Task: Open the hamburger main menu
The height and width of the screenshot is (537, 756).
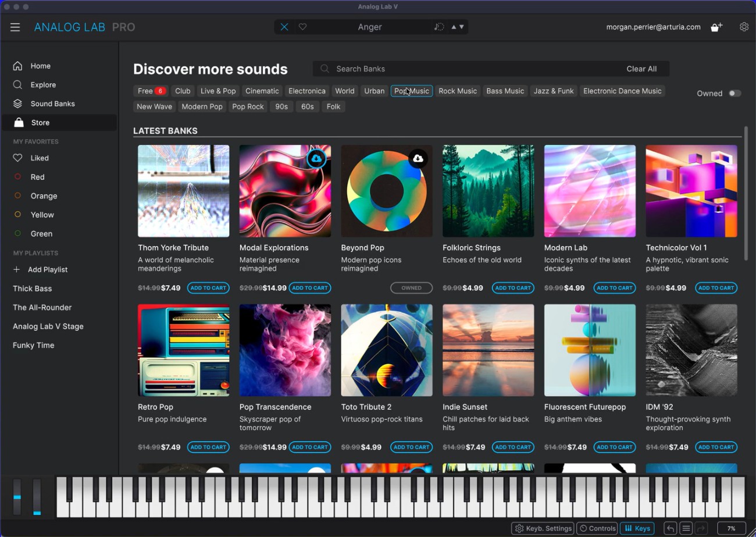Action: pyautogui.click(x=15, y=27)
